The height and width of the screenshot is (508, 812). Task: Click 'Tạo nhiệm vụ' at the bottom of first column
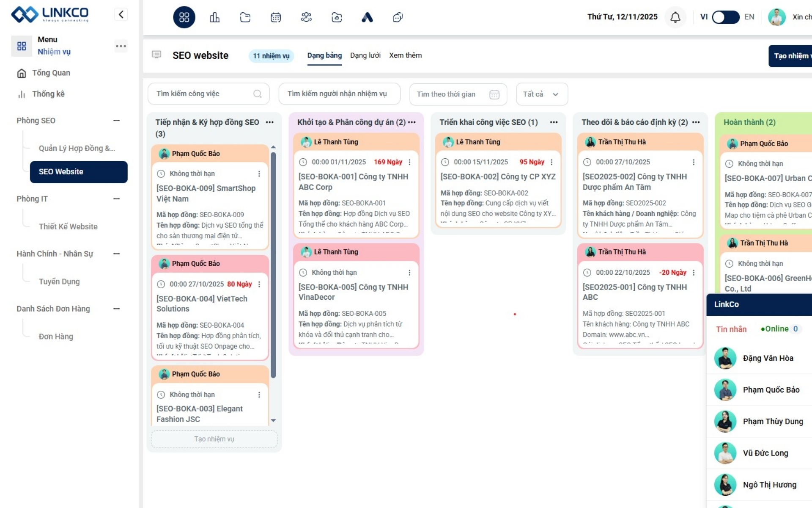click(214, 439)
